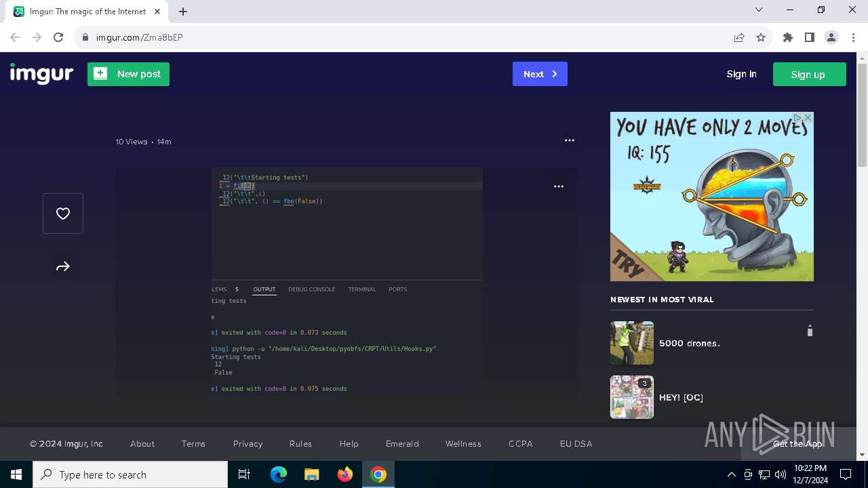Open post options three-dot menu

(570, 140)
